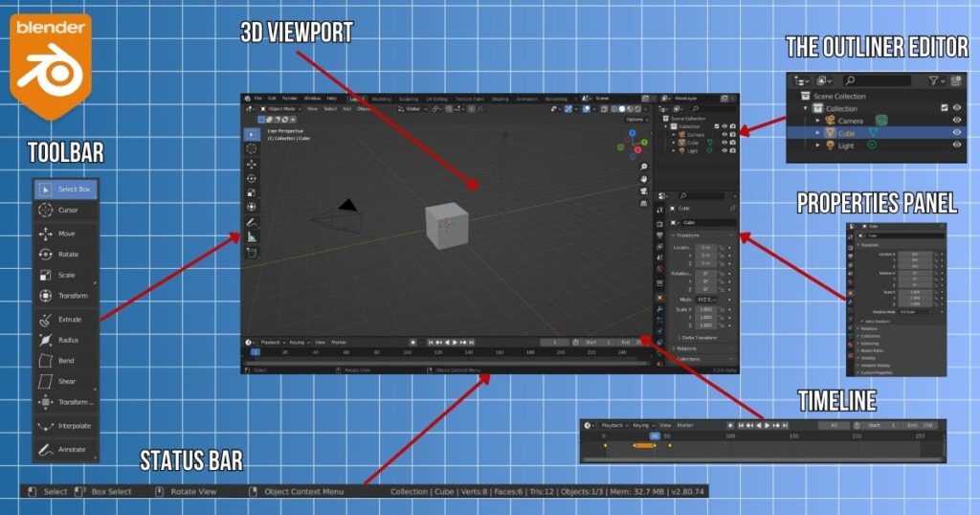This screenshot has height=515, width=980.
Task: Open Object Mode dropdown in main viewport
Action: pyautogui.click(x=280, y=109)
